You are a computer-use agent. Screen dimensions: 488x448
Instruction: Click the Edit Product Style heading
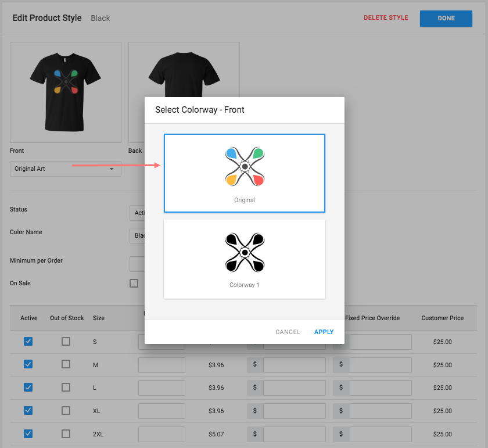(x=47, y=18)
